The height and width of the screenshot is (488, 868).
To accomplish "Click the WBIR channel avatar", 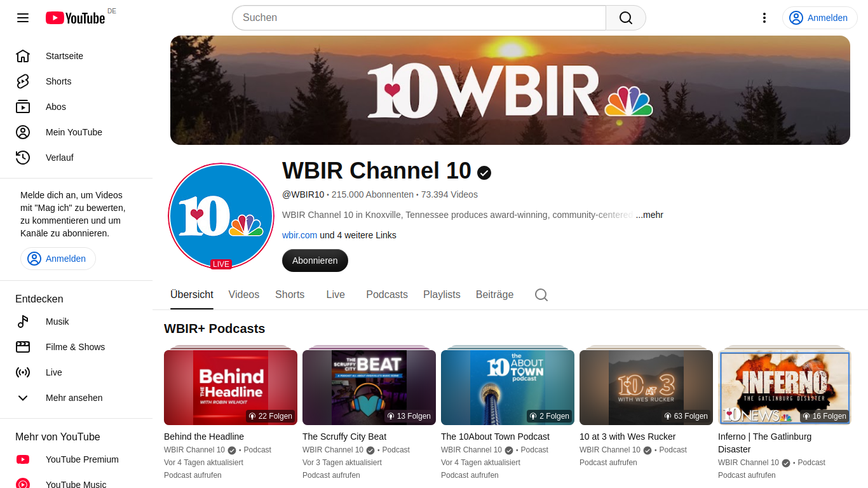I will (221, 216).
